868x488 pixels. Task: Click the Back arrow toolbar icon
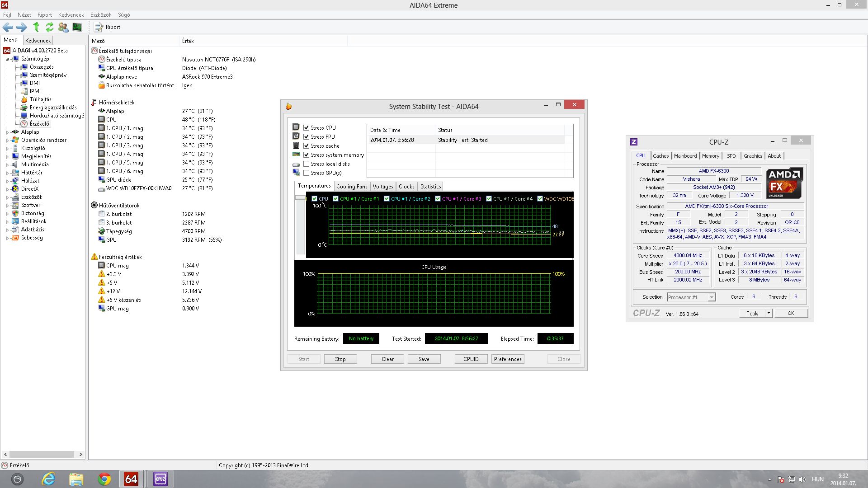click(8, 27)
